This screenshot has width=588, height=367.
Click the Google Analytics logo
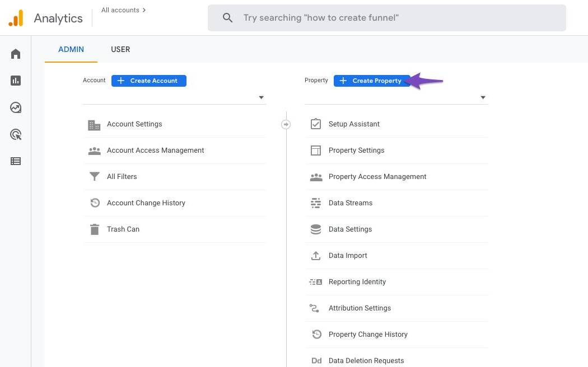[x=16, y=18]
